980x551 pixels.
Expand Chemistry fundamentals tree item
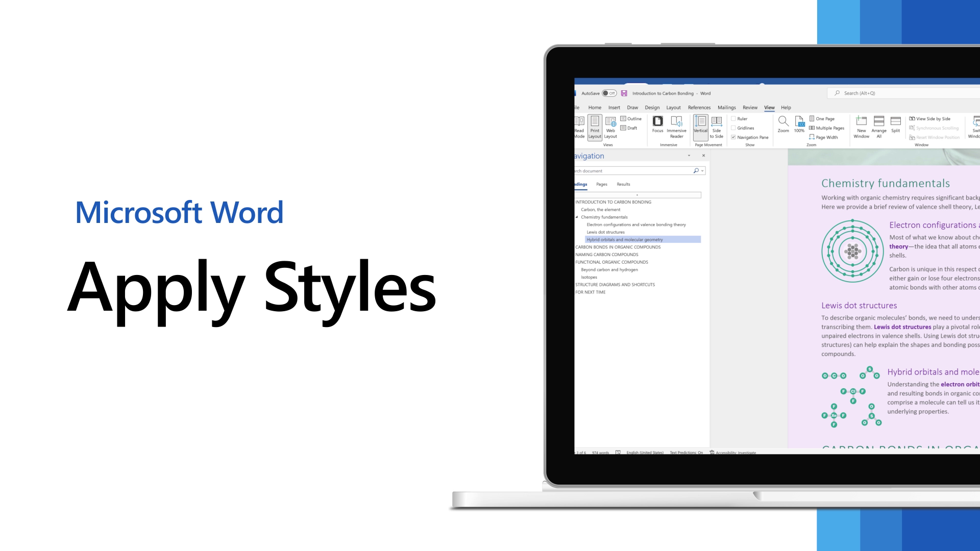(x=577, y=217)
